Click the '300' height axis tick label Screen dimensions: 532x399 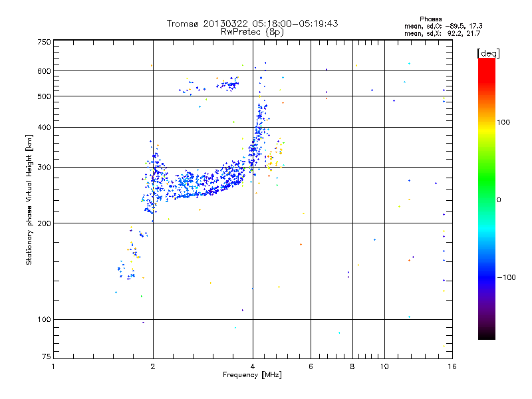point(44,168)
